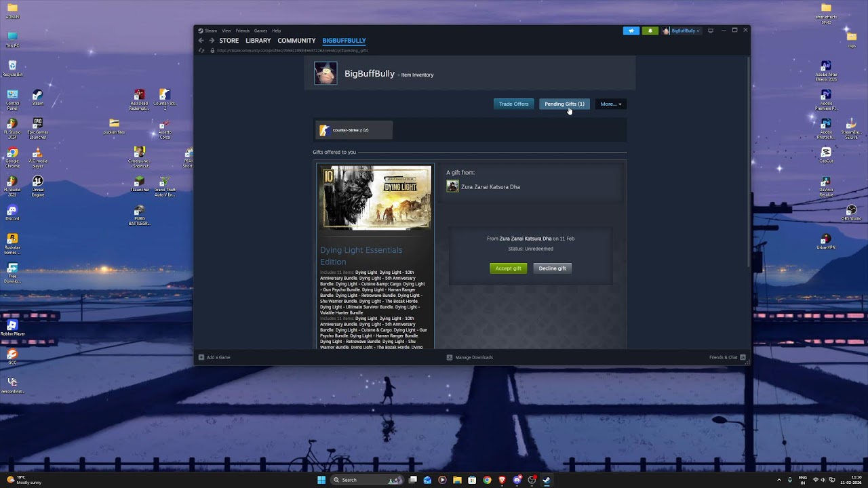The height and width of the screenshot is (488, 868).
Task: Click Add a Game
Action: (214, 357)
